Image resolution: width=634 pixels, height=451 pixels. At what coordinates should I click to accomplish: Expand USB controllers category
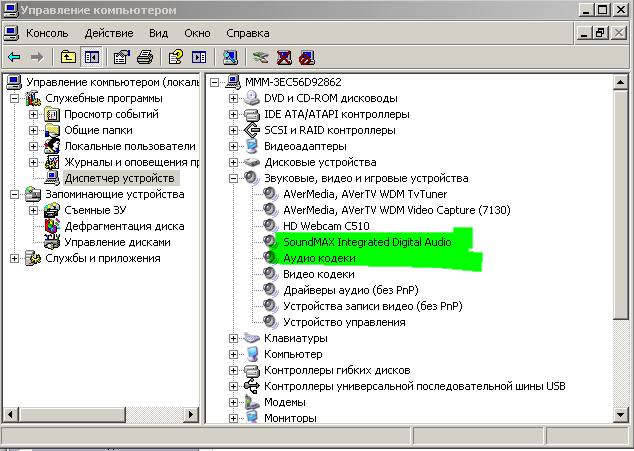233,386
